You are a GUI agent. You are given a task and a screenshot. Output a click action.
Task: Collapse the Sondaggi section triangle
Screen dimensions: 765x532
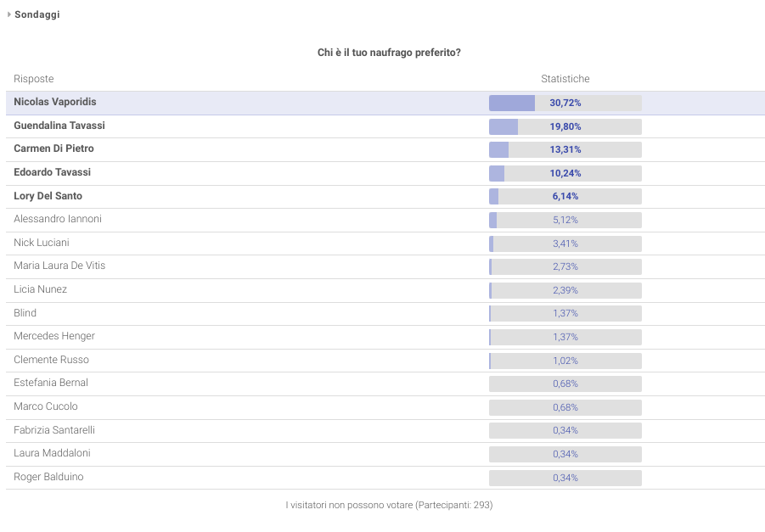coord(9,14)
